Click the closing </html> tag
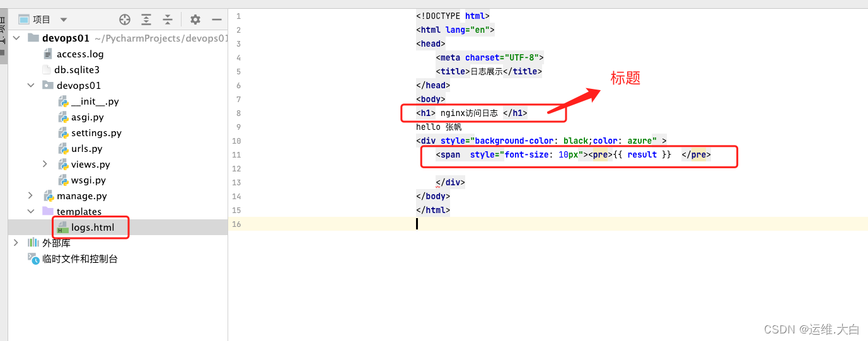Viewport: 868px width, 341px height. [433, 210]
